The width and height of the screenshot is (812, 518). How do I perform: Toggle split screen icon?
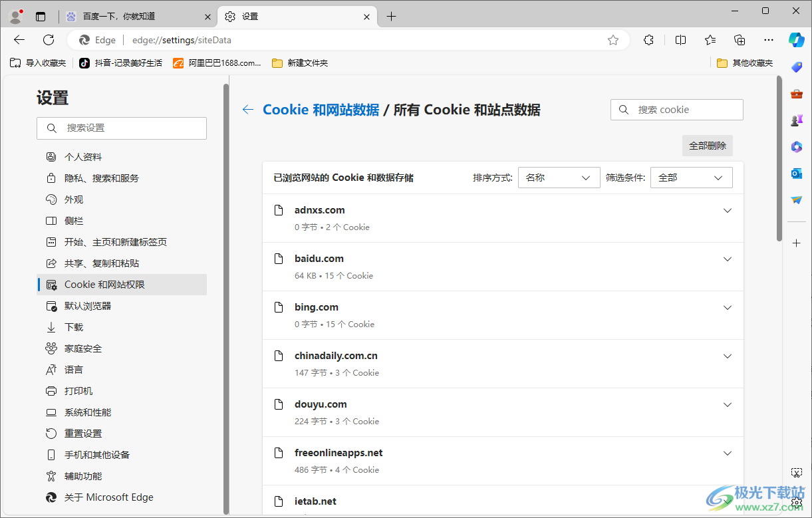680,40
